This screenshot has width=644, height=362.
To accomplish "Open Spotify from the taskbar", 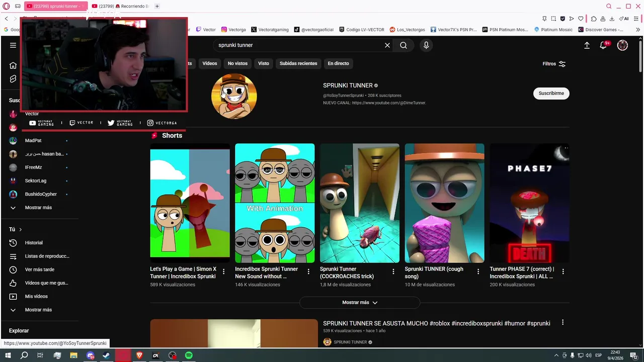I will point(189,355).
